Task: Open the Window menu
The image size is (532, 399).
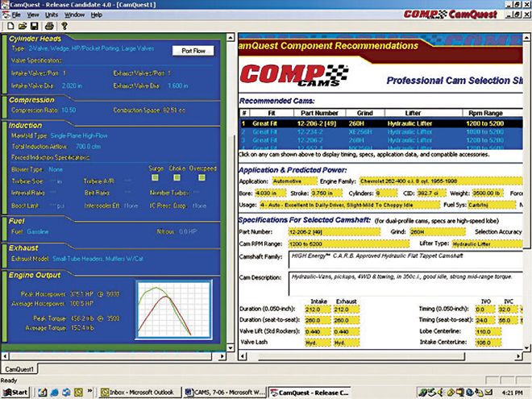Action: pos(74,15)
